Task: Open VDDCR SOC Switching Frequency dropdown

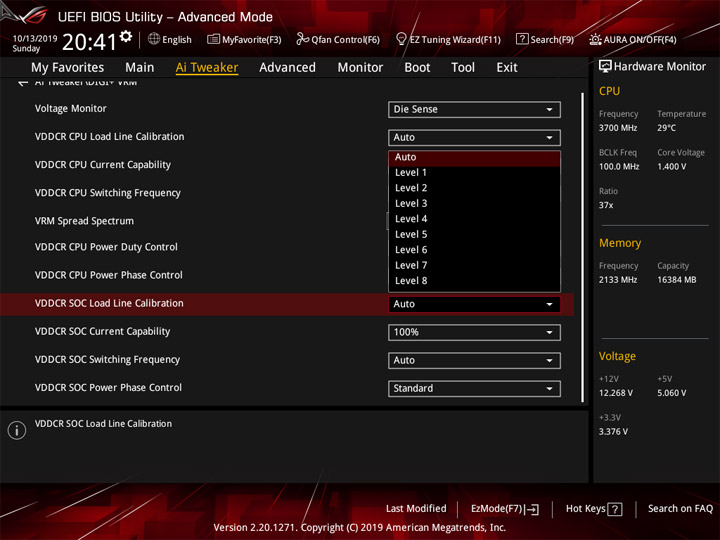Action: (x=474, y=360)
